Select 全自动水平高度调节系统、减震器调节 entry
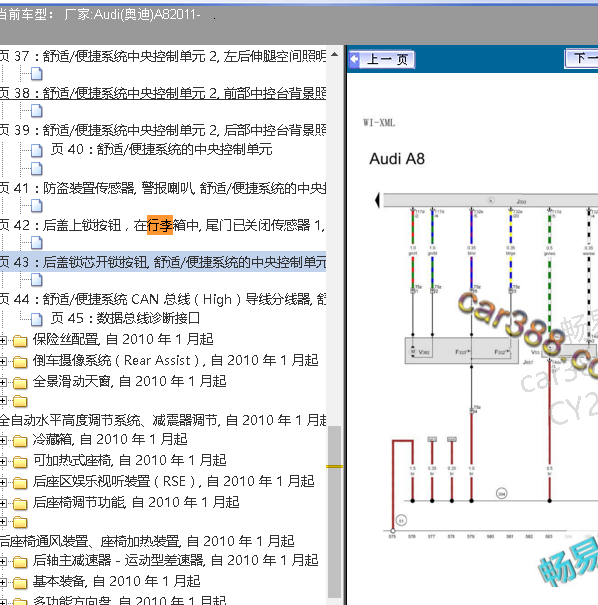598x605 pixels. [x=163, y=420]
